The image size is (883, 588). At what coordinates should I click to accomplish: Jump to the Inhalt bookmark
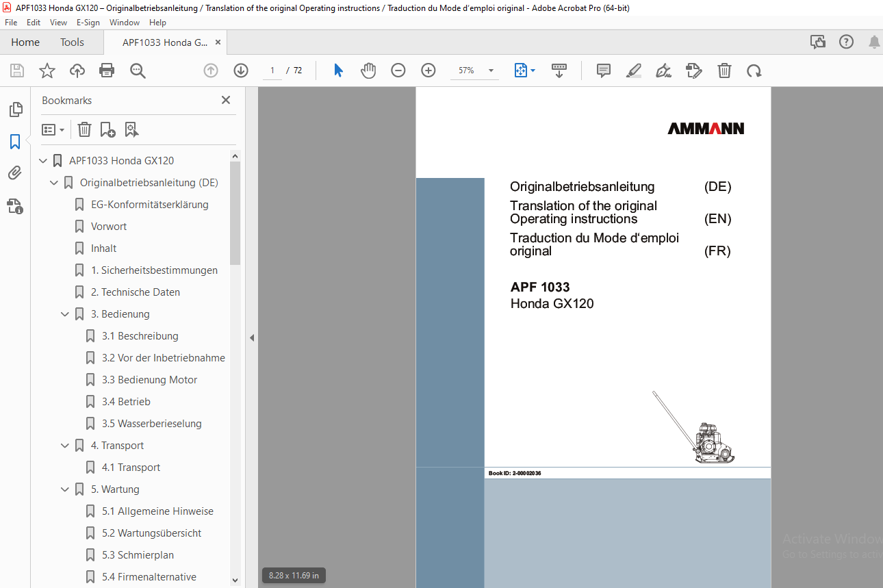click(x=104, y=248)
